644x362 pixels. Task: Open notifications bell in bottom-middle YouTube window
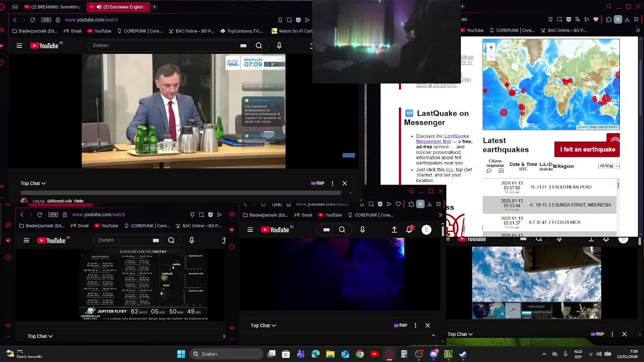(410, 230)
